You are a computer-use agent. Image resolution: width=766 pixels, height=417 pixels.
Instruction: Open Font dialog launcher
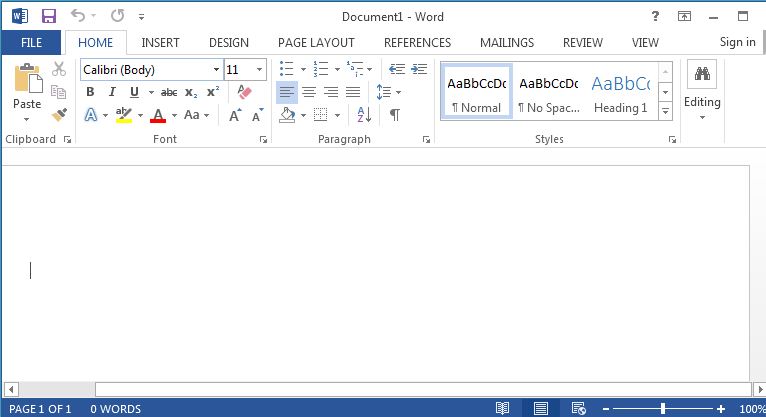click(x=264, y=140)
